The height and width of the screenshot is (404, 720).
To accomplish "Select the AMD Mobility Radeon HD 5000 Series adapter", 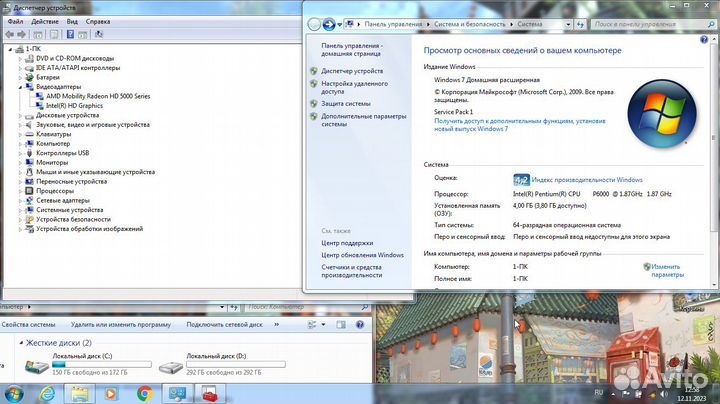I will click(x=98, y=96).
